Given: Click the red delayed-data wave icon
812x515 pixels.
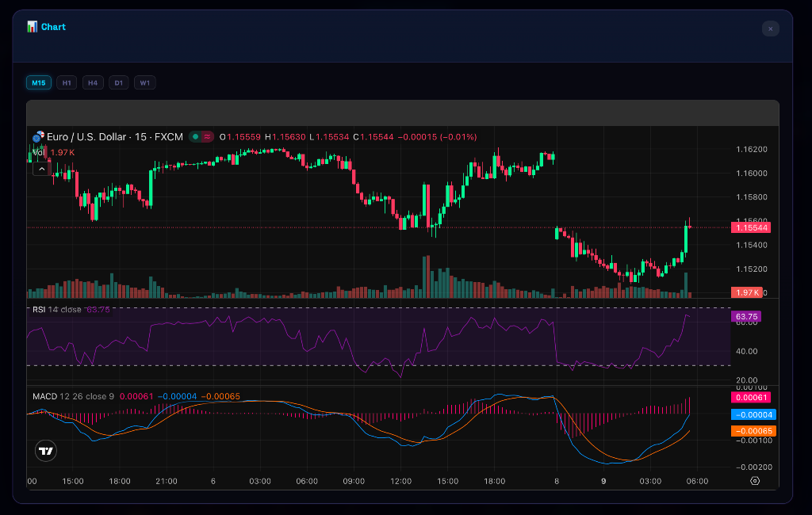Looking at the screenshot, I should tap(208, 137).
